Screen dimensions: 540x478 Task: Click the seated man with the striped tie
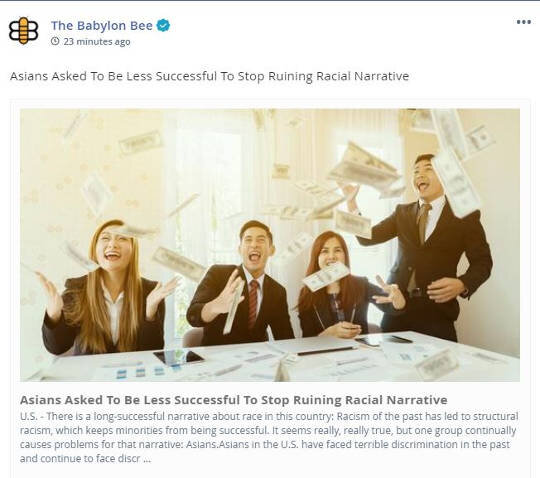[x=241, y=284]
